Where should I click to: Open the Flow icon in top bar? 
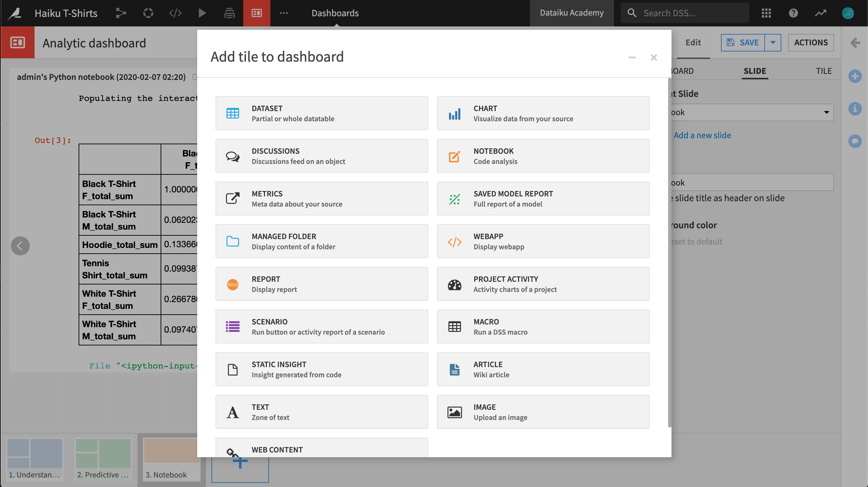pyautogui.click(x=121, y=13)
